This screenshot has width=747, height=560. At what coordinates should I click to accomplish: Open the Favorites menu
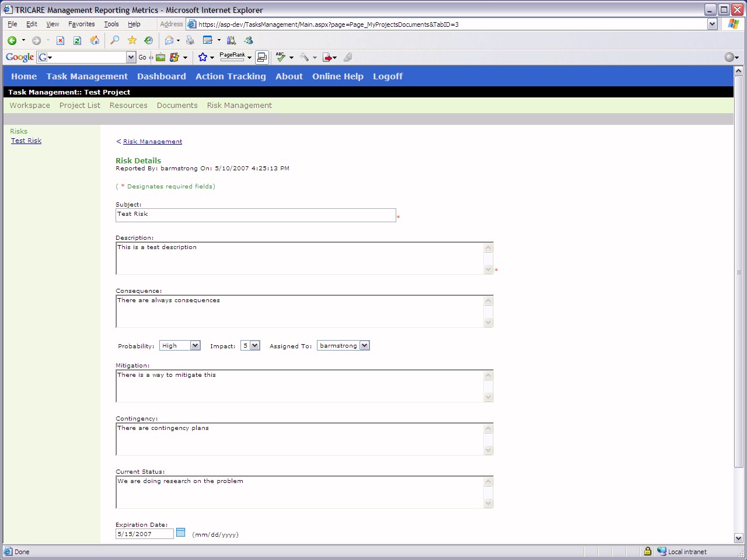(x=81, y=24)
